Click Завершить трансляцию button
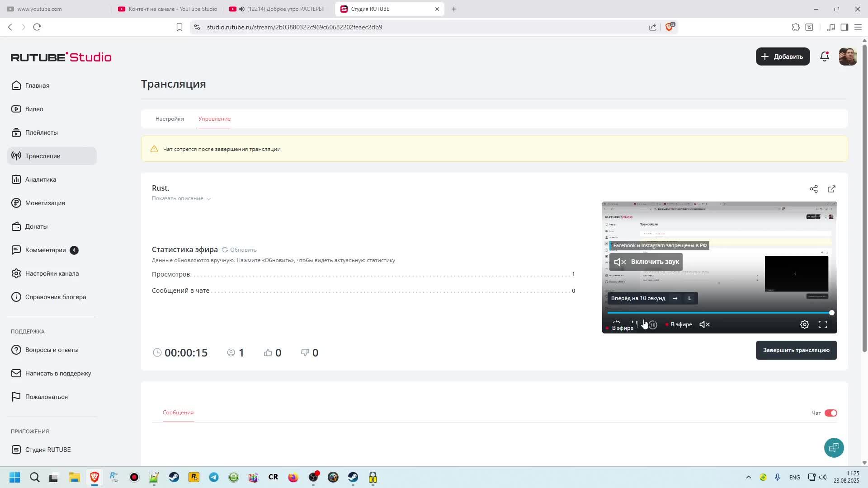 (796, 350)
